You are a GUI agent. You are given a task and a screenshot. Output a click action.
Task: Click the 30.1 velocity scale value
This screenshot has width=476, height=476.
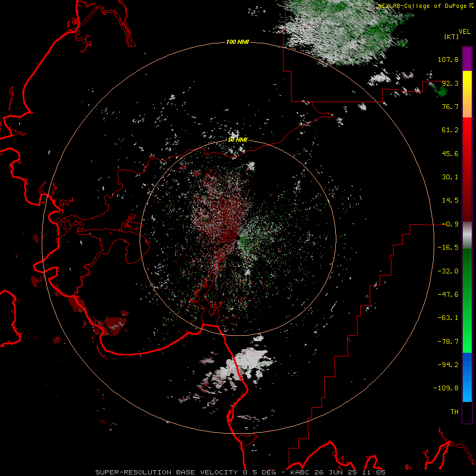450,177
